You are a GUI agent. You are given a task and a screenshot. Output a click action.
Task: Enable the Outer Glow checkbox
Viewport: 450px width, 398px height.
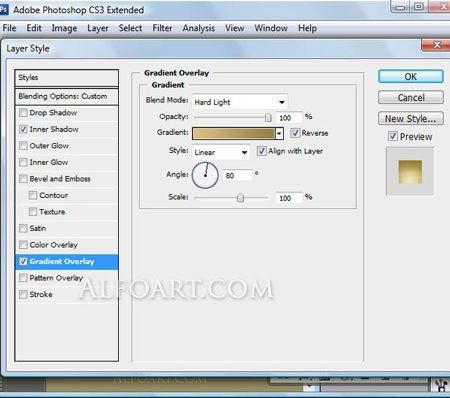click(23, 146)
